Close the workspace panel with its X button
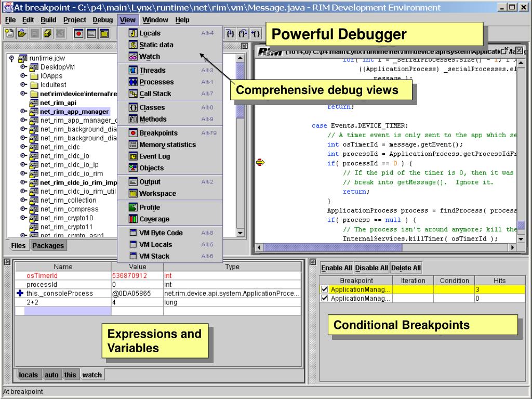 [244, 46]
